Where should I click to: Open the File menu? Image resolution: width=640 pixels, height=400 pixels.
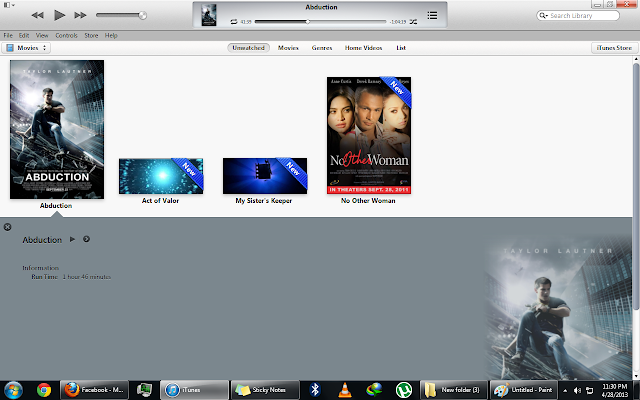8,36
